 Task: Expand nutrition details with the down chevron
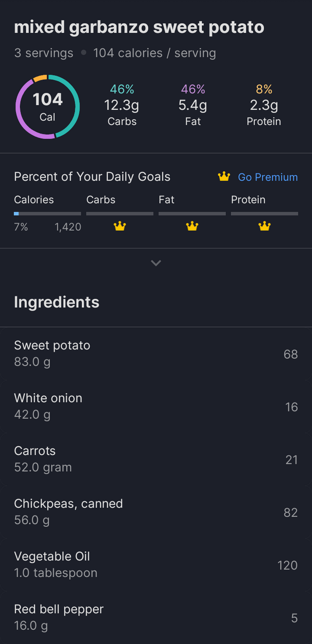pyautogui.click(x=156, y=263)
